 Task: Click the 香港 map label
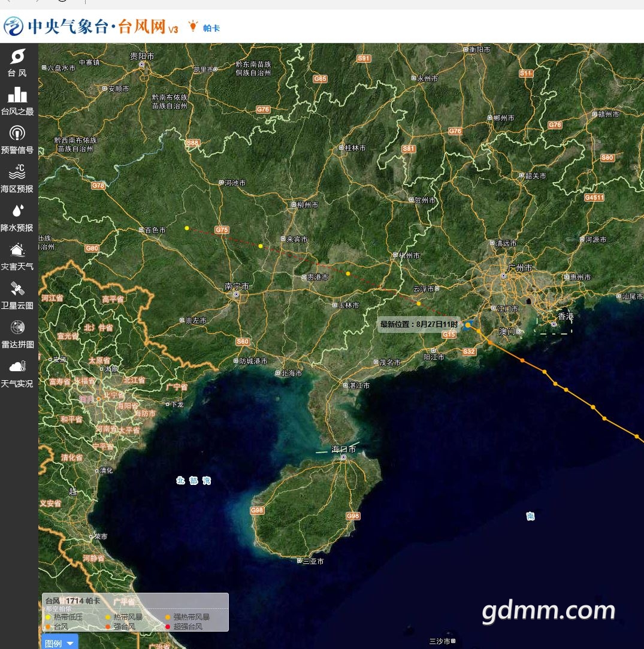pos(566,316)
